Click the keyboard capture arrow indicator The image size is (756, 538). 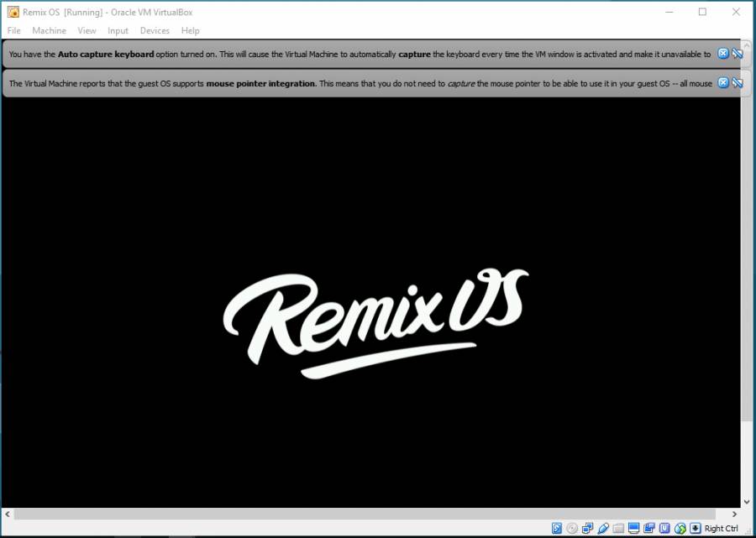(695, 528)
